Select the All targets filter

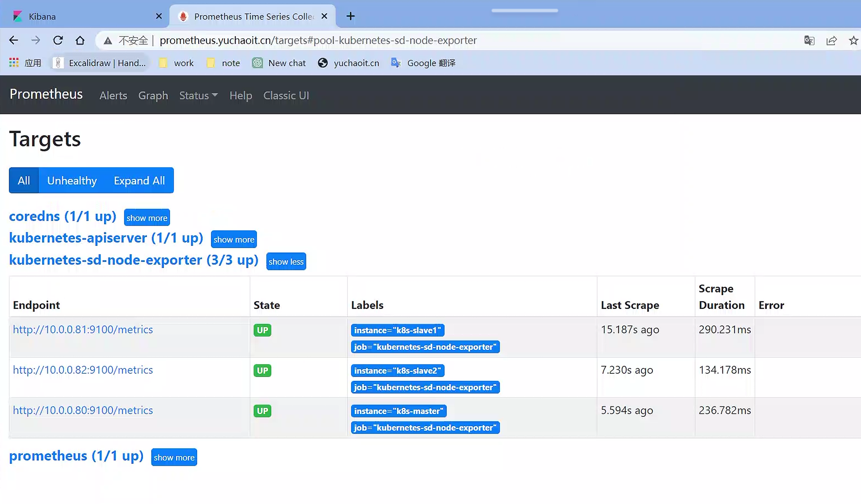coord(24,180)
